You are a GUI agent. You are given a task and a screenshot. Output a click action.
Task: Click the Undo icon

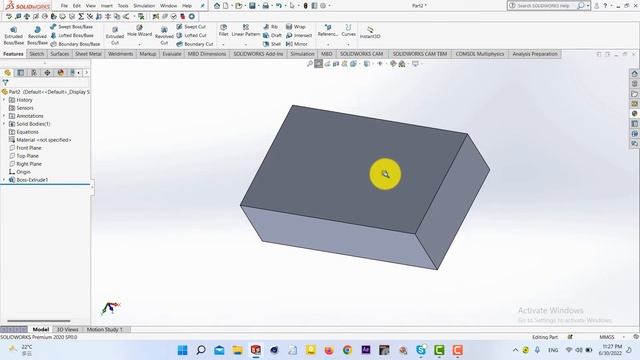(x=279, y=6)
